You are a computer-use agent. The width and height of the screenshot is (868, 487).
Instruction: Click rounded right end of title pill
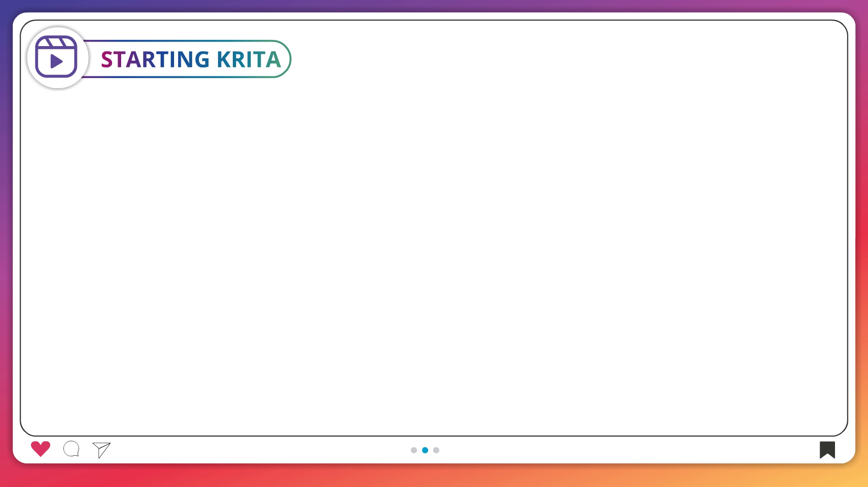285,59
